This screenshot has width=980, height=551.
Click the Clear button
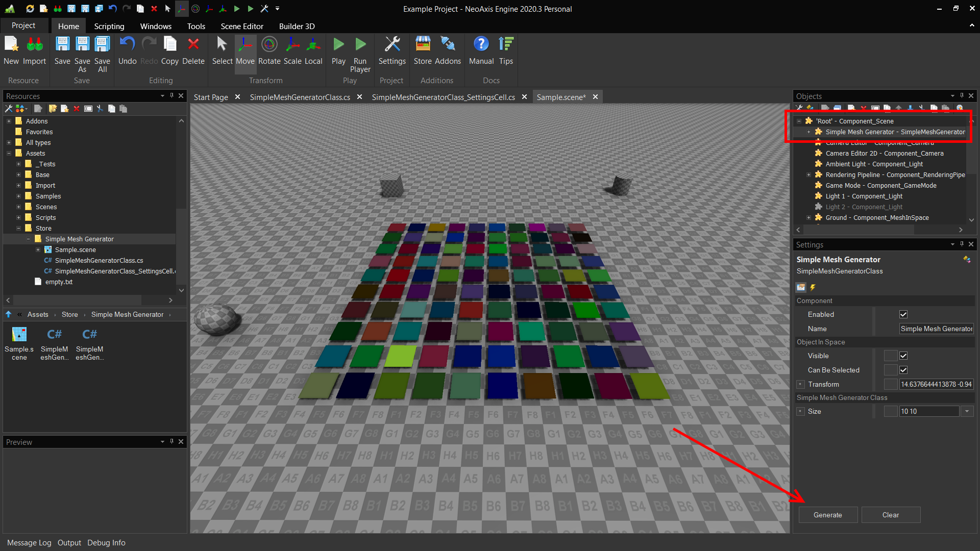coord(890,515)
